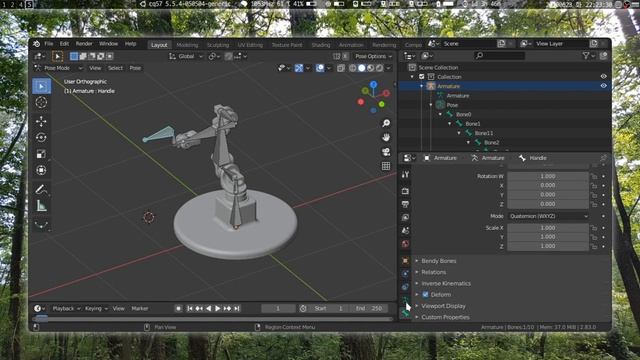Open the Pose Options dropdown

pos(373,56)
